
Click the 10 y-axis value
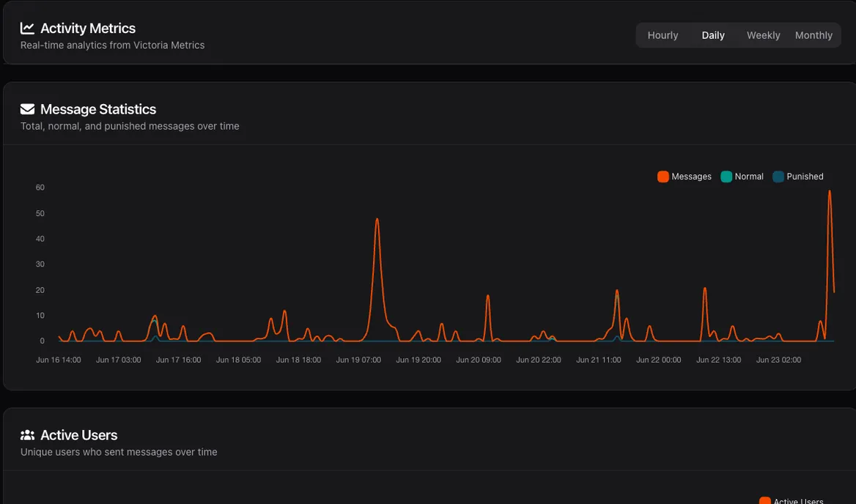40,316
